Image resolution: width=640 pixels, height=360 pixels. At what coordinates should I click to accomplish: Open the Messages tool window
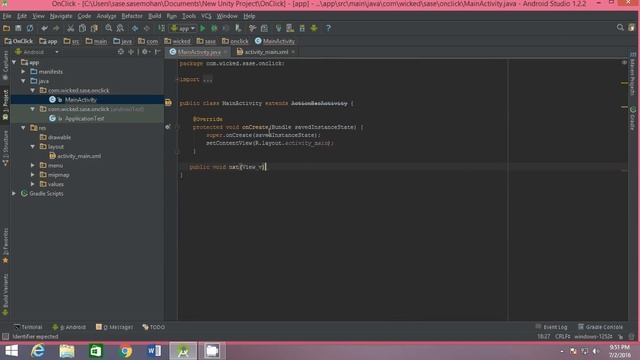[x=114, y=327]
